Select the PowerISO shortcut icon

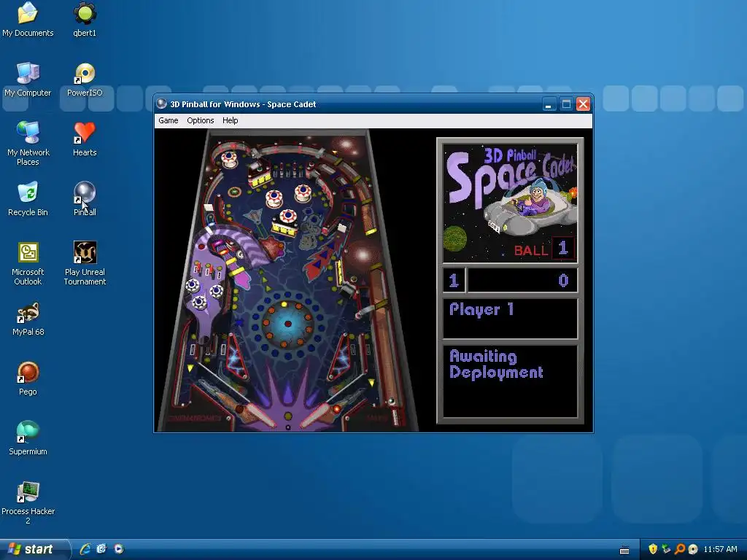coord(85,79)
